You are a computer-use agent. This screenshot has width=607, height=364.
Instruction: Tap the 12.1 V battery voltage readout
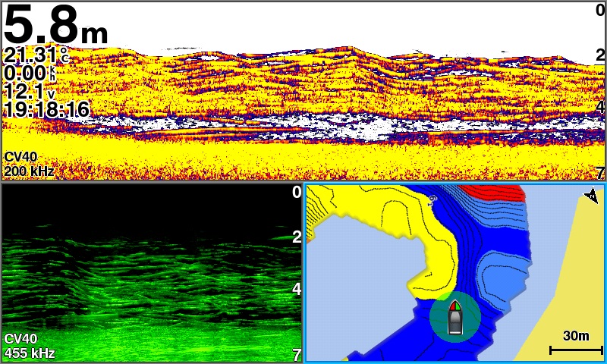pyautogui.click(x=30, y=92)
